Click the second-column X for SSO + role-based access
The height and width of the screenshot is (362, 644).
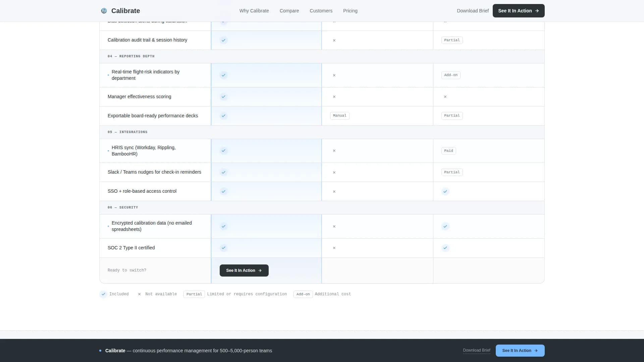point(334,191)
